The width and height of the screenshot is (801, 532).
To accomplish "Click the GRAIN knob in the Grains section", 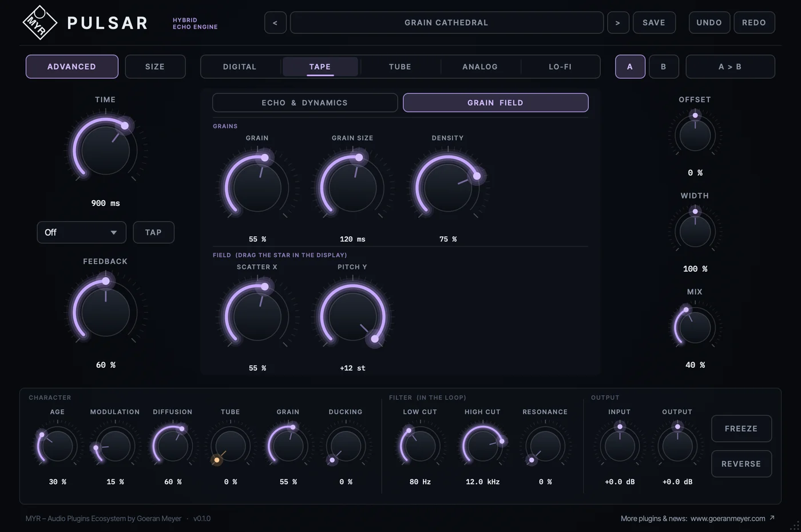I will click(x=257, y=188).
